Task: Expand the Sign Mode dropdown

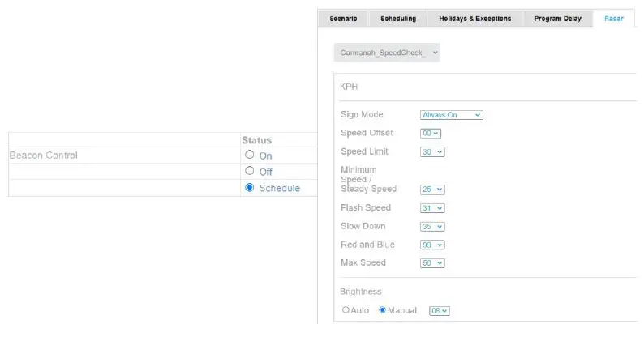Action: coord(451,115)
